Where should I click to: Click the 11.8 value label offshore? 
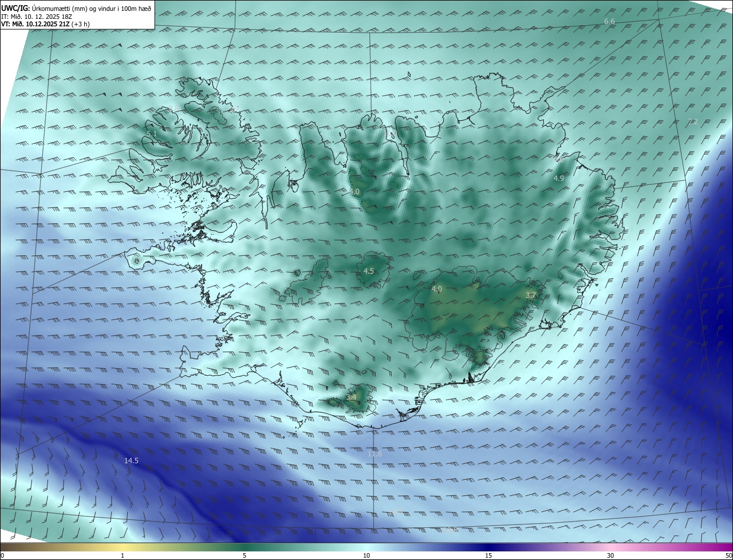tap(375, 454)
